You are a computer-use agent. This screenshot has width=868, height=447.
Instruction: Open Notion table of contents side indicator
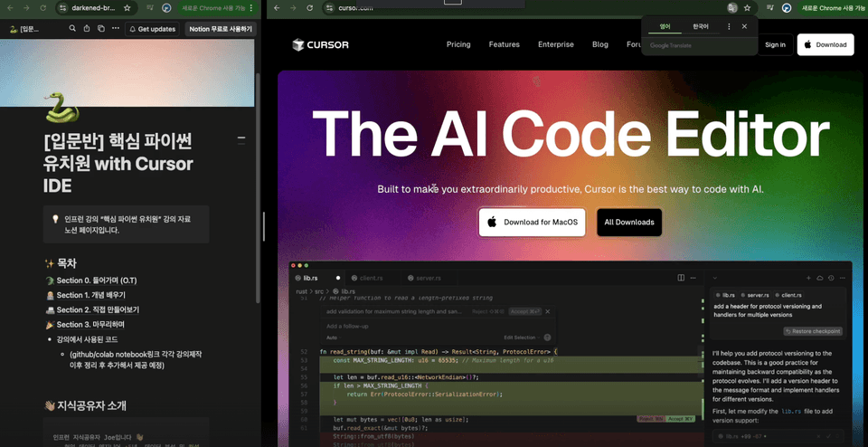(241, 140)
